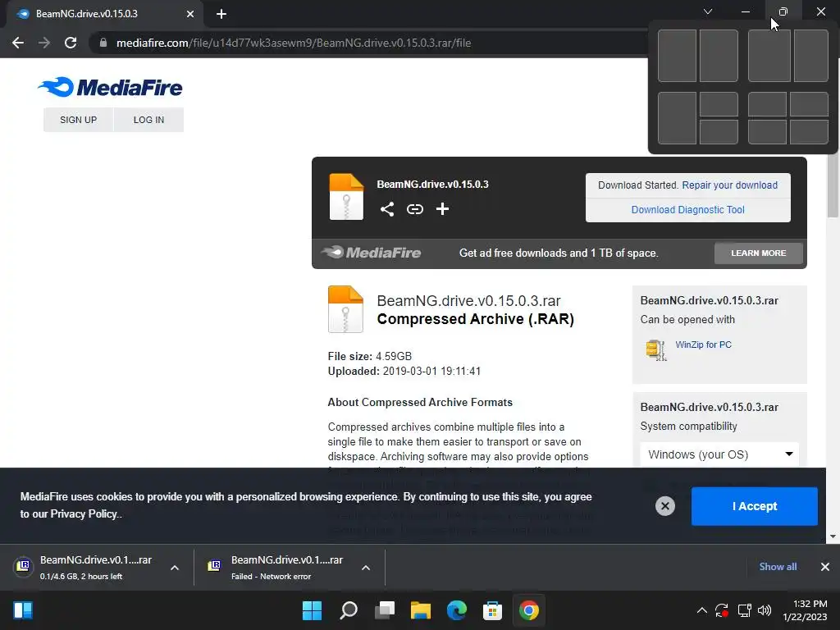Open Task View on taskbar

click(385, 610)
